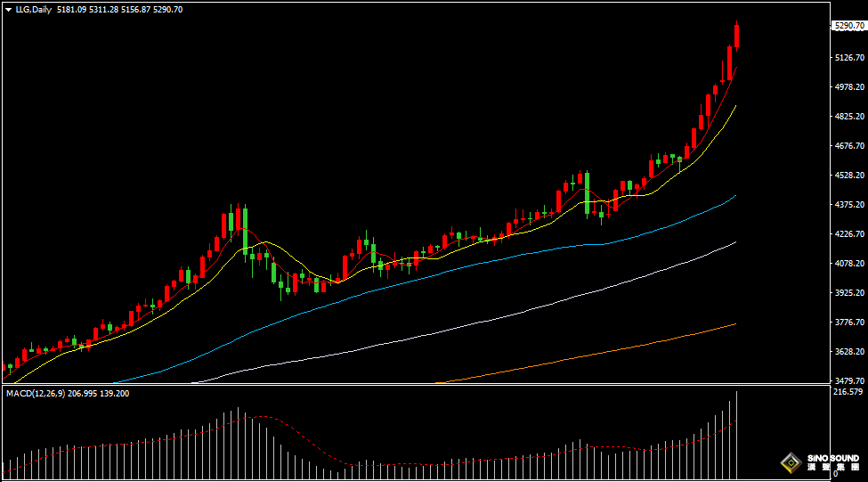Select the highlighted 5290.70 current price tag
The width and height of the screenshot is (868, 482).
pos(848,27)
